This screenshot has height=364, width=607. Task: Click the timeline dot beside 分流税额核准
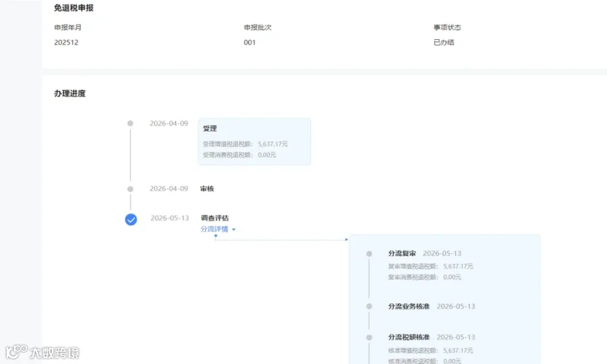pyautogui.click(x=370, y=338)
